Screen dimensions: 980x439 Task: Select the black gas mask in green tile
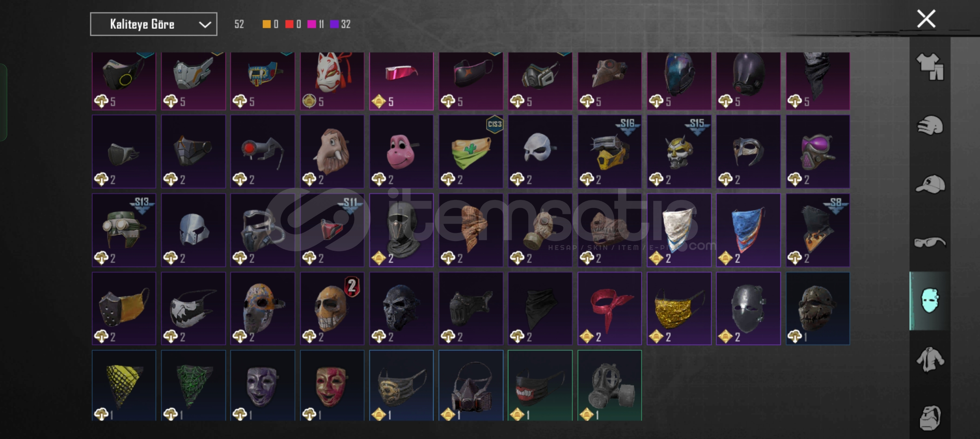click(x=609, y=385)
